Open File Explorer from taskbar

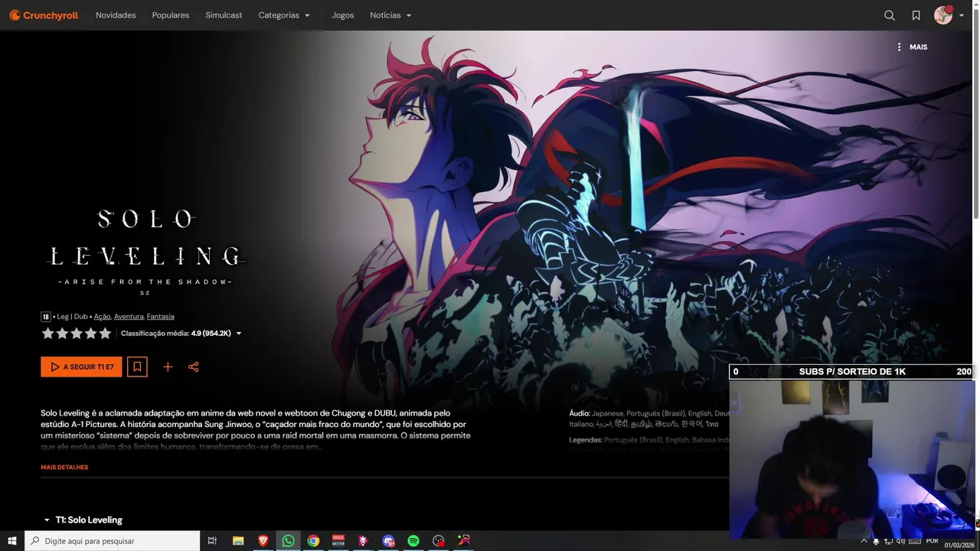[x=238, y=541]
